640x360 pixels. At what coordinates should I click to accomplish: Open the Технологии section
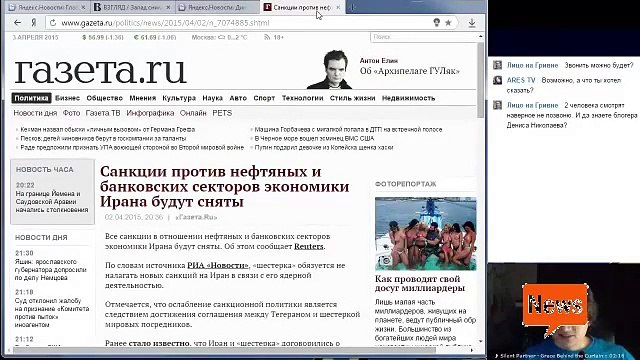tap(302, 98)
